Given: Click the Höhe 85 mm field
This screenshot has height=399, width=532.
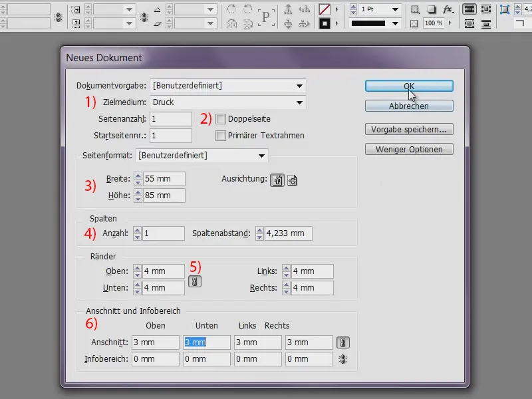Looking at the screenshot, I should click(164, 196).
